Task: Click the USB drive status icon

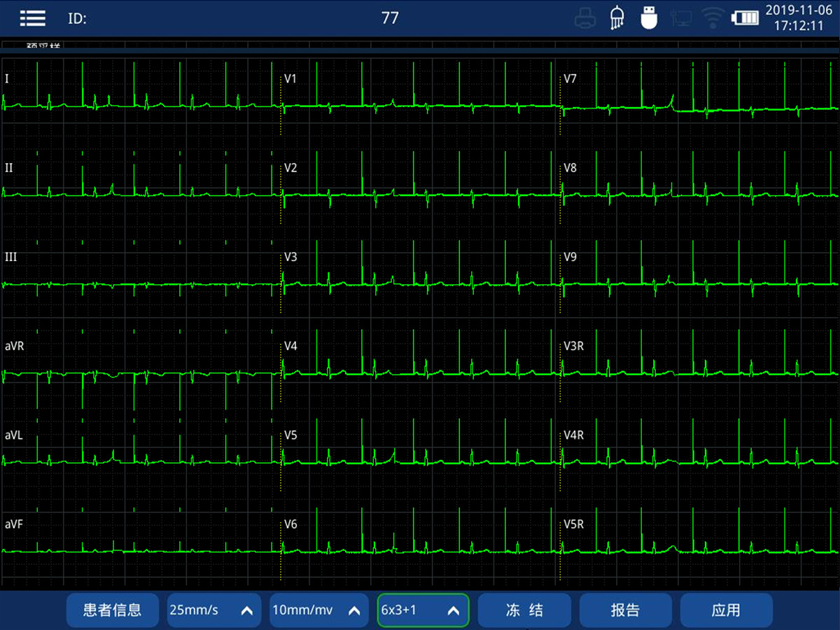Action: pos(649,18)
